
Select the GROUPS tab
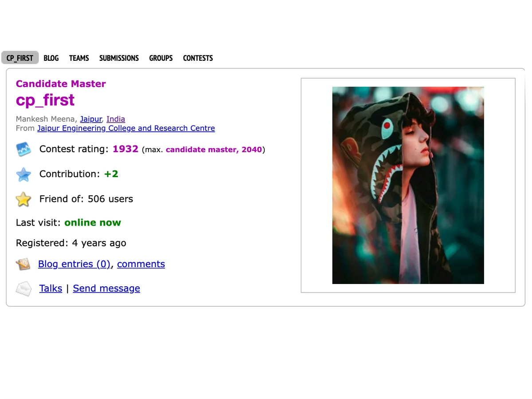(161, 58)
